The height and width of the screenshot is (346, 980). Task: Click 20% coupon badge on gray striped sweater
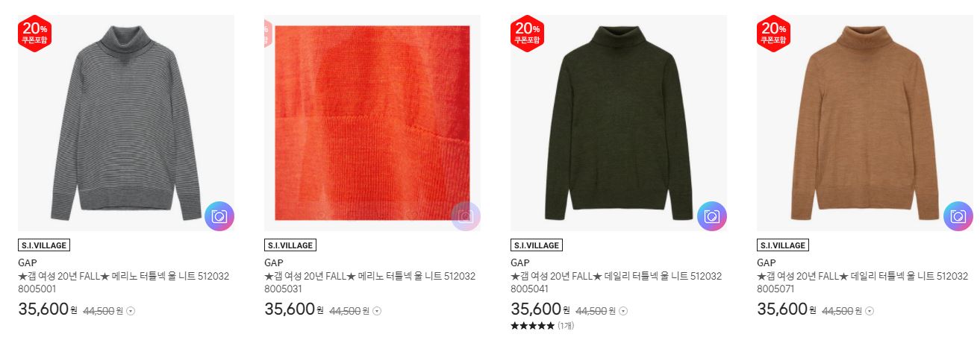[x=34, y=33]
